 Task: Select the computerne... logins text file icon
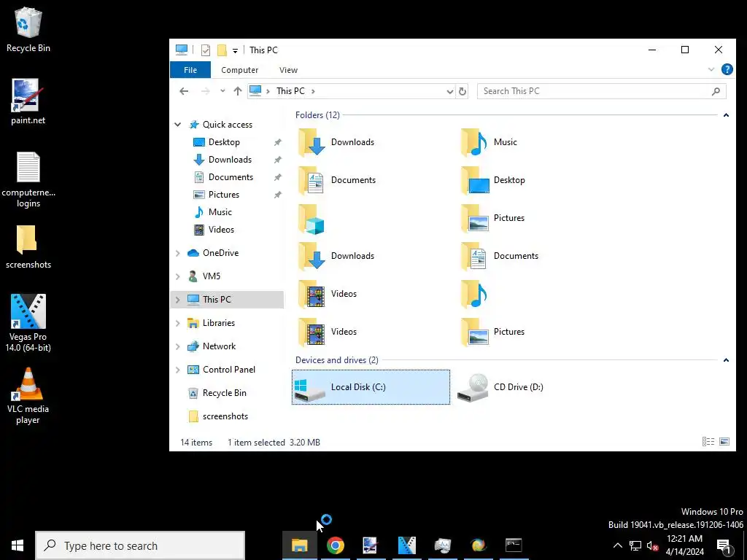click(28, 180)
